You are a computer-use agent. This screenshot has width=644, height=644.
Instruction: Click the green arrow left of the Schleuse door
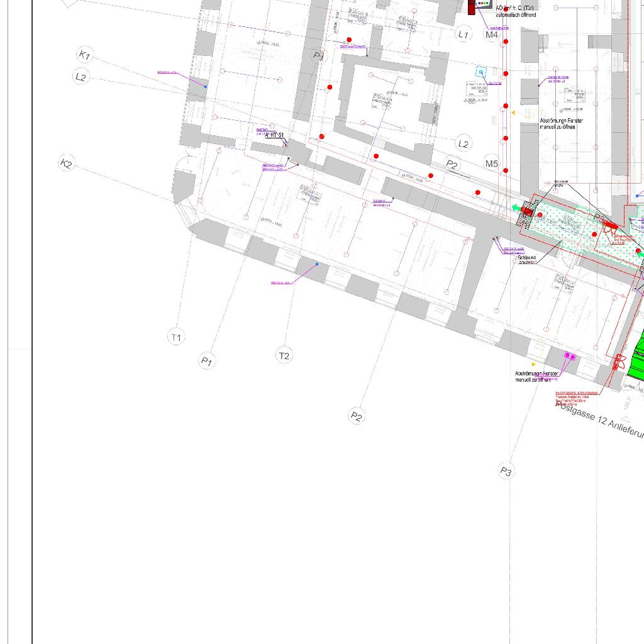(515, 208)
